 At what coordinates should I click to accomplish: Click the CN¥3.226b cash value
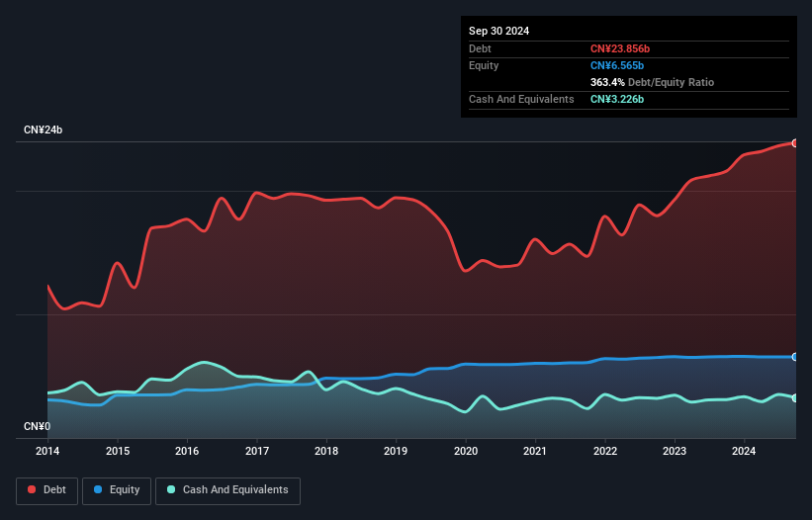pyautogui.click(x=617, y=99)
